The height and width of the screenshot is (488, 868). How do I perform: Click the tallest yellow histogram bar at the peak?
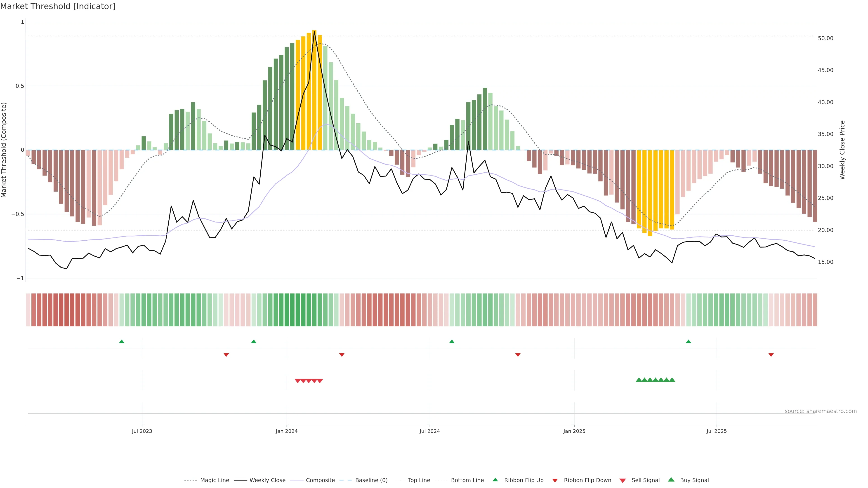click(314, 90)
